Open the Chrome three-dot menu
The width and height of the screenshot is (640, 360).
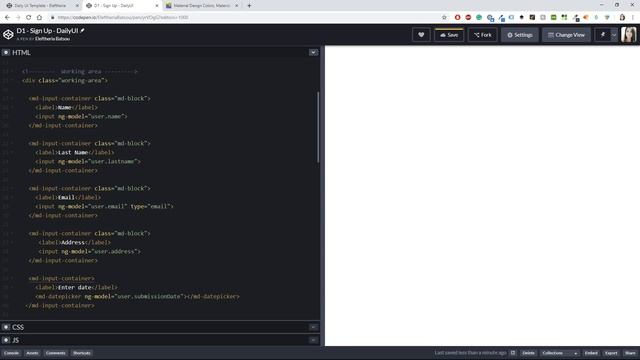click(633, 18)
